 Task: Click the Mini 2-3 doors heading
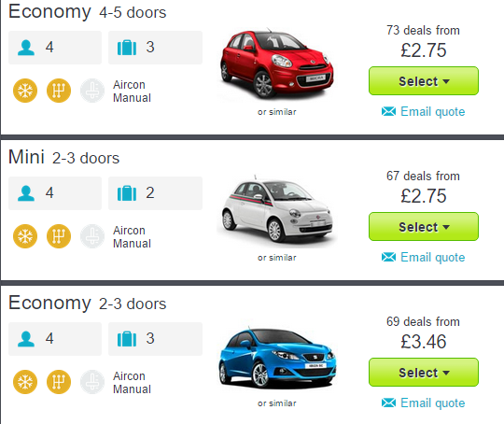tap(64, 157)
